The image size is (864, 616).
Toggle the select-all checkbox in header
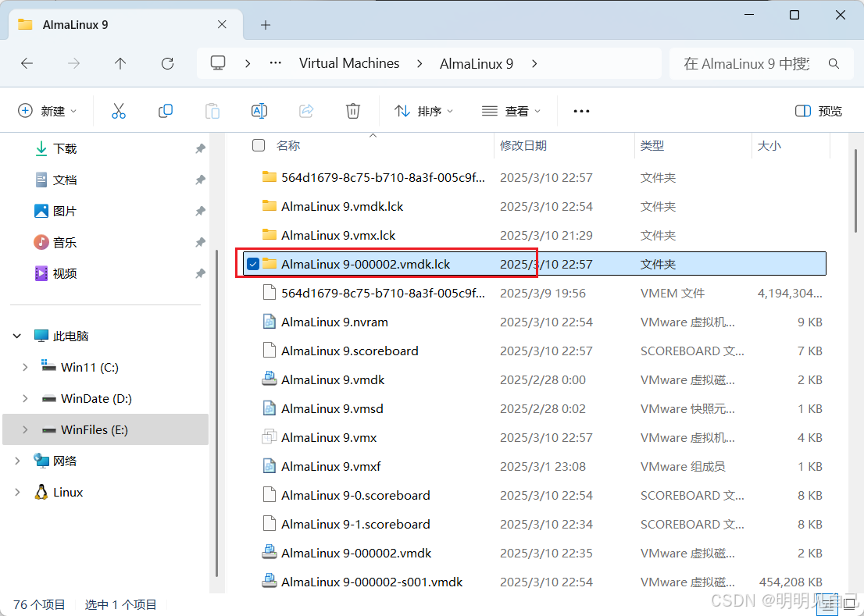[259, 145]
